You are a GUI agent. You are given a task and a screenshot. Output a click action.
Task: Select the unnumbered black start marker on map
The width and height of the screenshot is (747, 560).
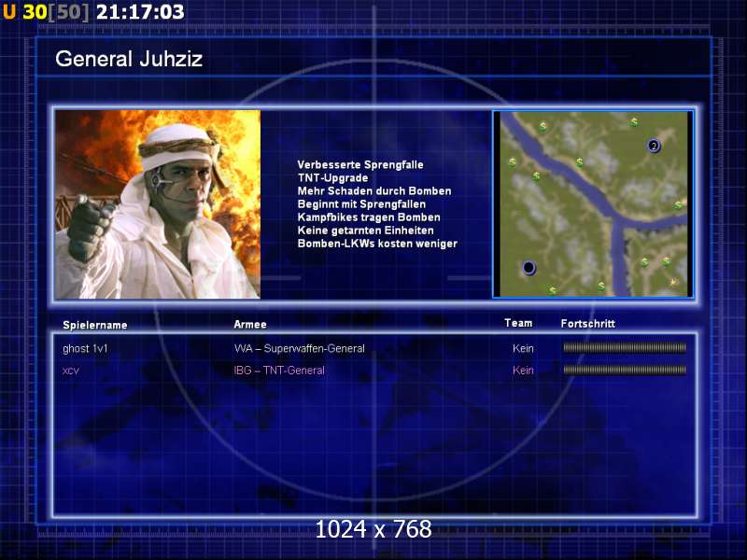pyautogui.click(x=529, y=268)
